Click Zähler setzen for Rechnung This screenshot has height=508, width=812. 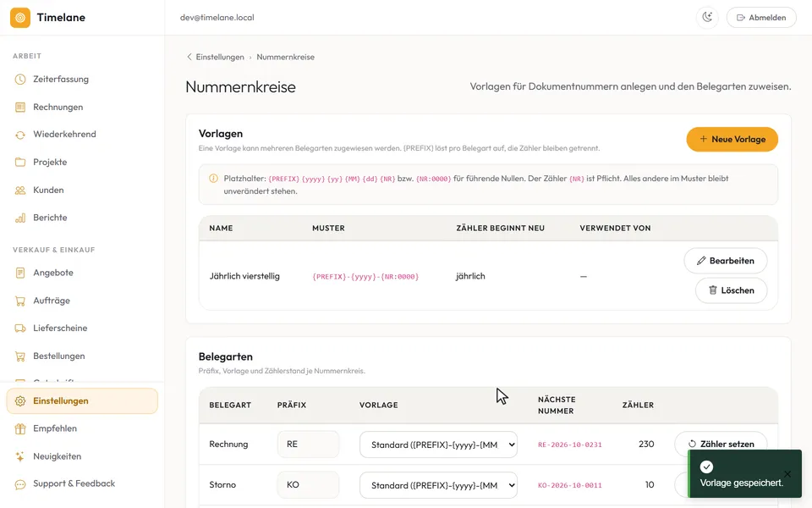pos(721,444)
